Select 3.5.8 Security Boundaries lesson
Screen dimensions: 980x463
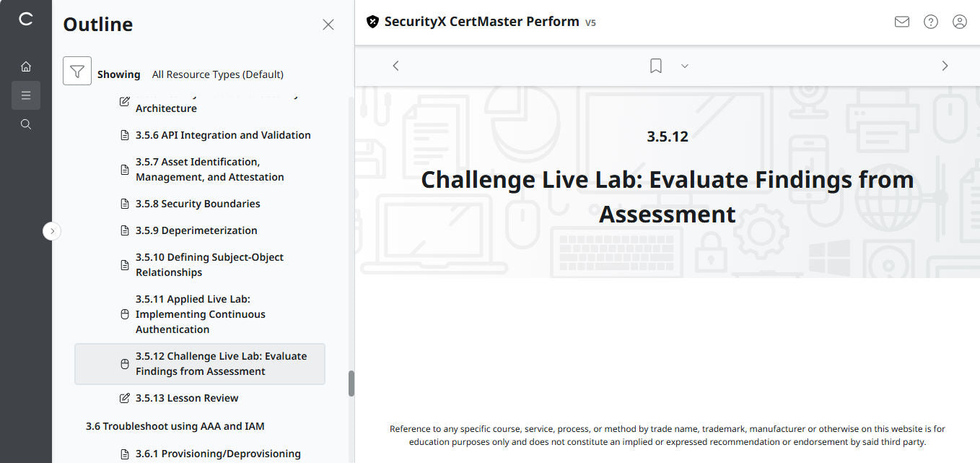pyautogui.click(x=198, y=204)
